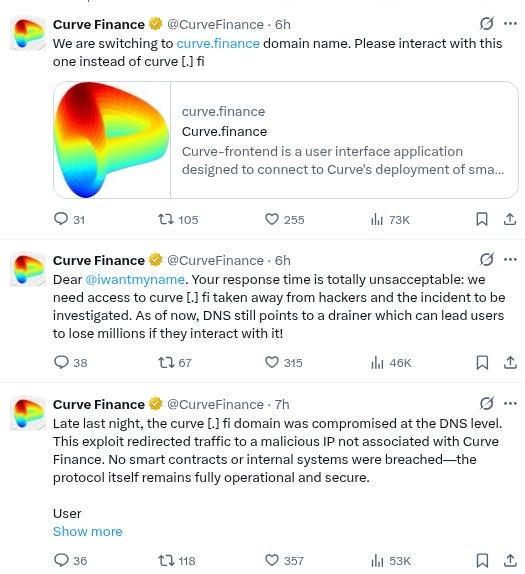Screen dimensions: 525x574
Task: Open more options on the @iwantmyname tweet
Action: (x=510, y=260)
